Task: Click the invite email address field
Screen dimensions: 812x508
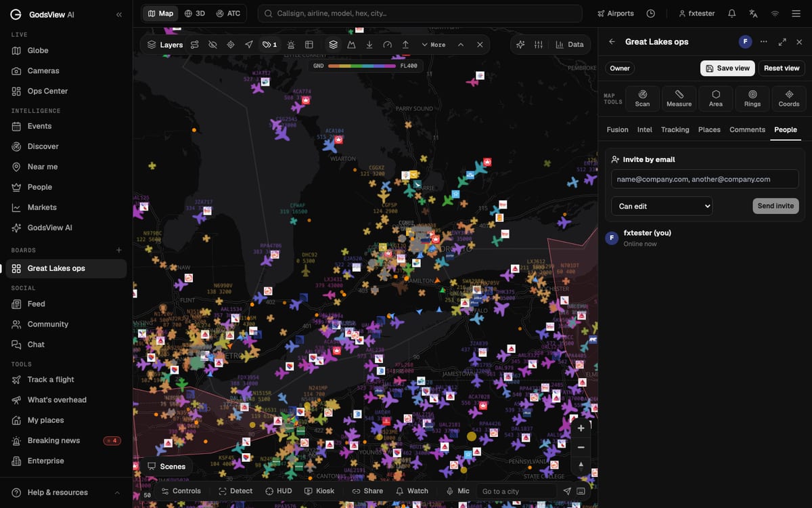Action: pyautogui.click(x=705, y=179)
